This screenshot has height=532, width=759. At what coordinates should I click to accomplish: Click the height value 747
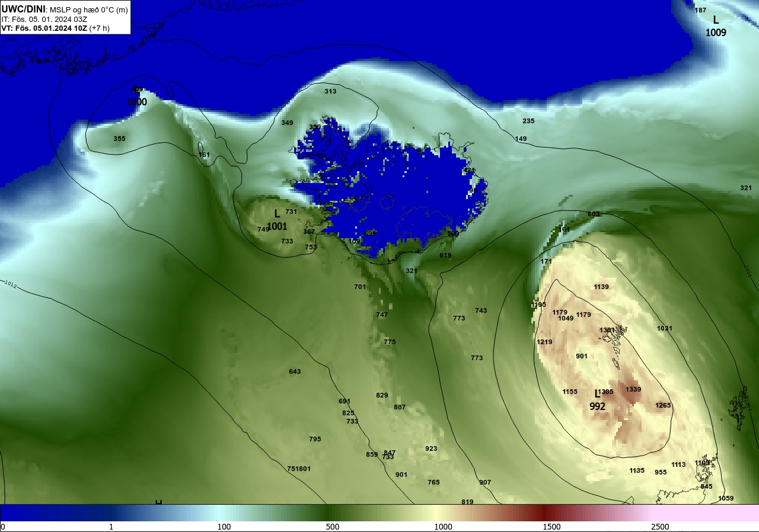pyautogui.click(x=382, y=315)
